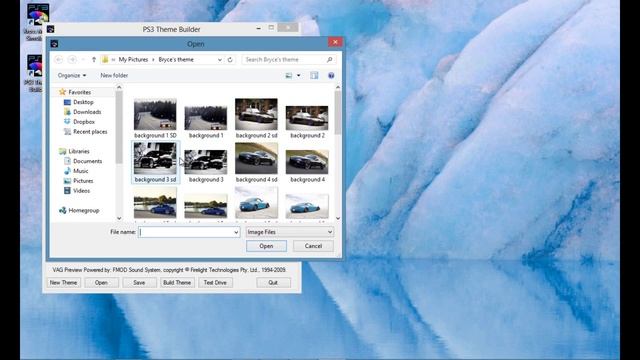Click file list scroll up arrow

(338, 87)
